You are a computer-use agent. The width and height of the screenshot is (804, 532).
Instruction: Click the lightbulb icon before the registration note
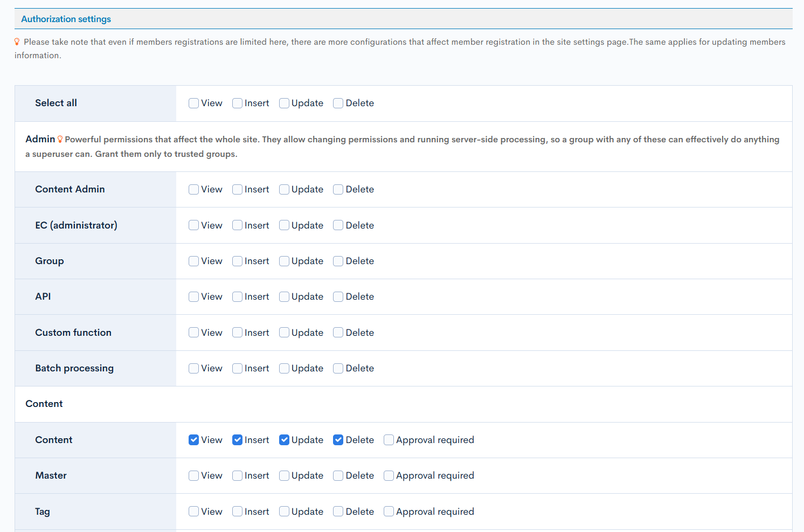(x=17, y=42)
